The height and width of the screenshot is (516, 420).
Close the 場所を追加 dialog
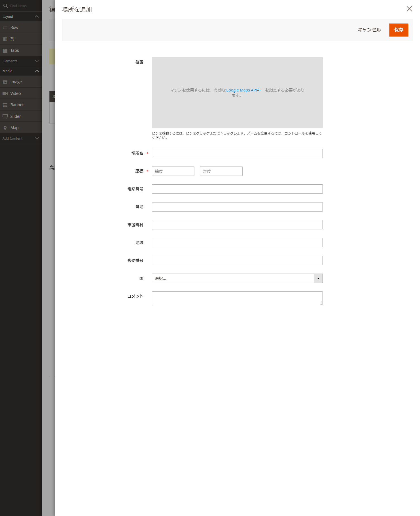pyautogui.click(x=409, y=9)
